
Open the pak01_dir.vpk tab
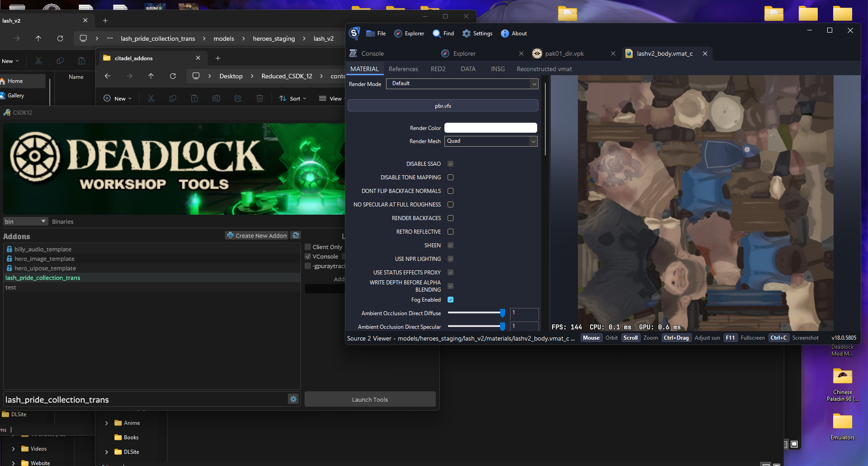(x=564, y=53)
